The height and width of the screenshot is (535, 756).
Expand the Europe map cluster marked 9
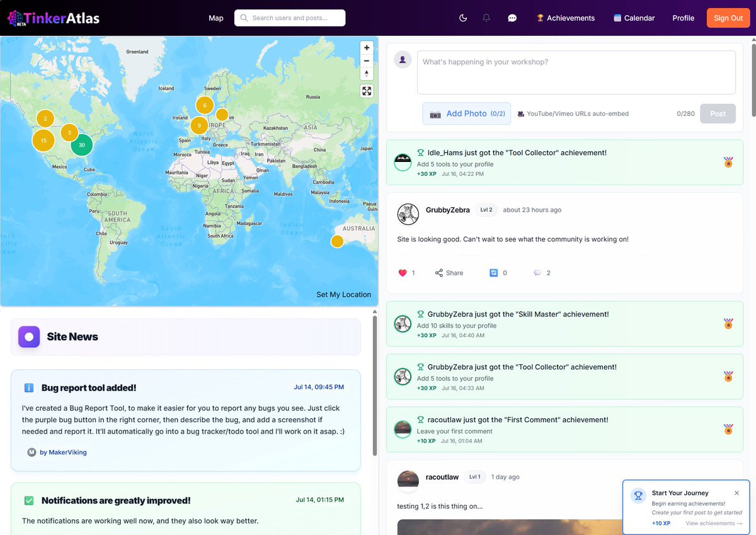tap(199, 125)
